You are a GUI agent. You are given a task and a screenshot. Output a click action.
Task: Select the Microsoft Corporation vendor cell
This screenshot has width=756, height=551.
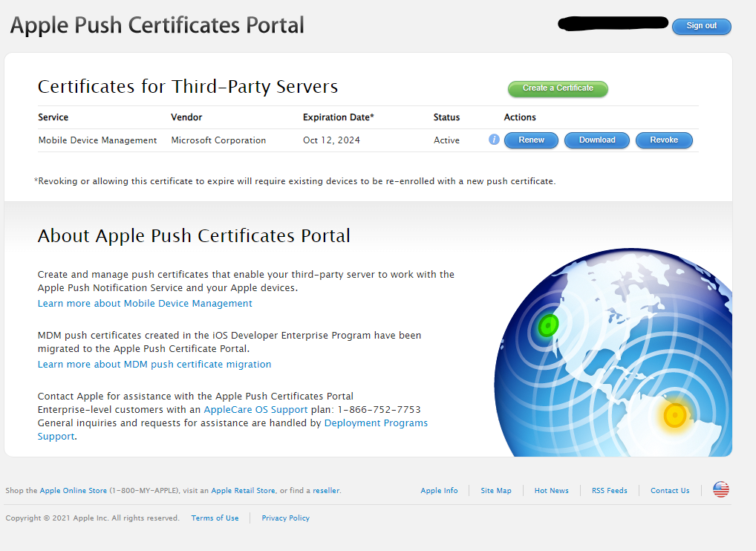pyautogui.click(x=218, y=140)
